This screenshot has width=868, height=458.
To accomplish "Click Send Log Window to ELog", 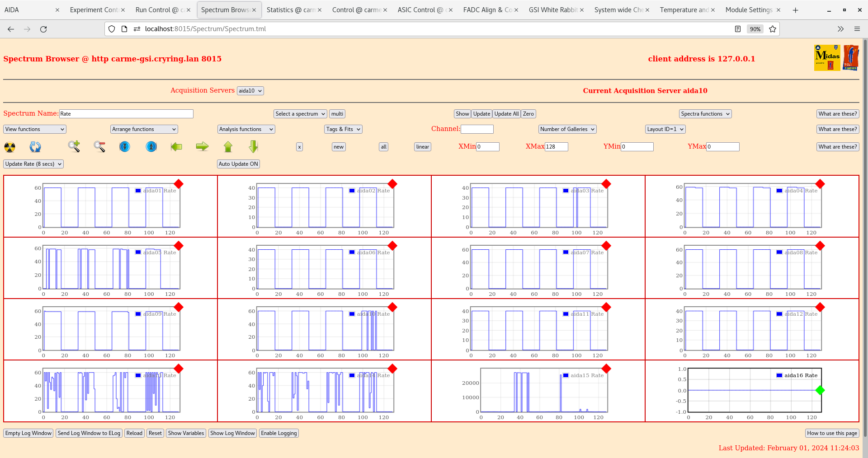I will tap(89, 433).
